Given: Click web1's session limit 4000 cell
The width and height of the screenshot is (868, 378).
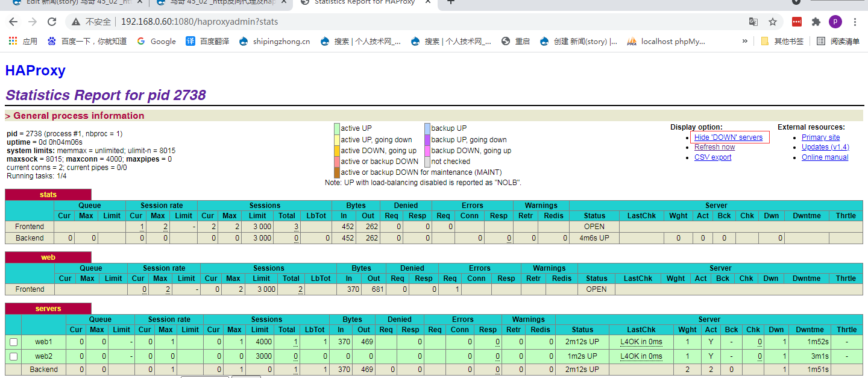Looking at the screenshot, I should tap(260, 342).
